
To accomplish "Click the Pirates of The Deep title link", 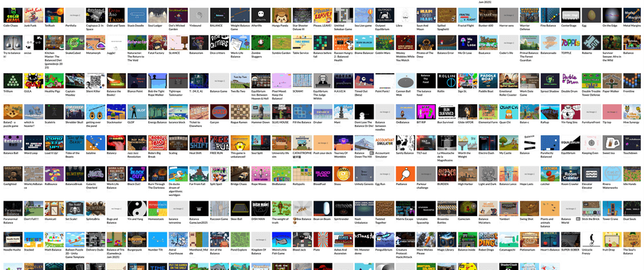I will pos(424,53).
